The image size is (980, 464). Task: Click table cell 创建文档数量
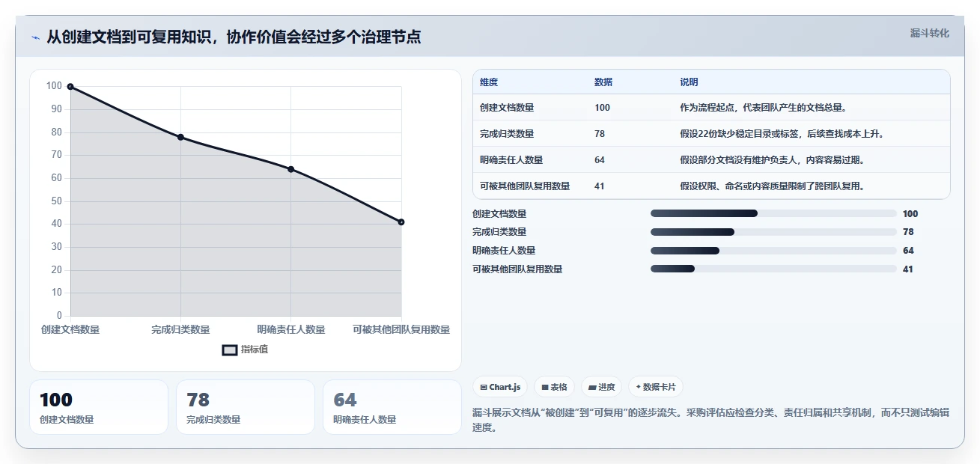coord(507,108)
